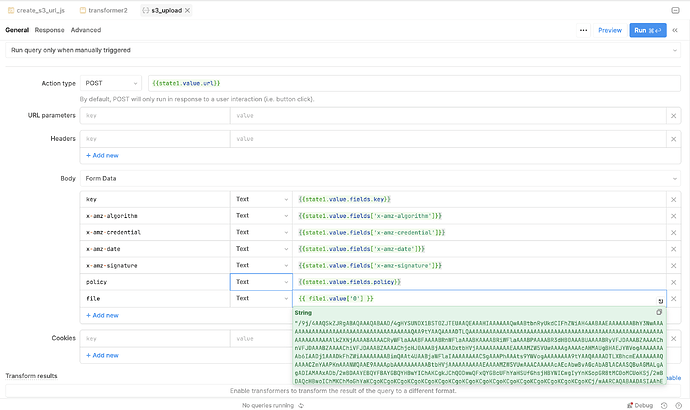This screenshot has height=410, width=690.
Task: Add new form data body row
Action: coord(102,315)
